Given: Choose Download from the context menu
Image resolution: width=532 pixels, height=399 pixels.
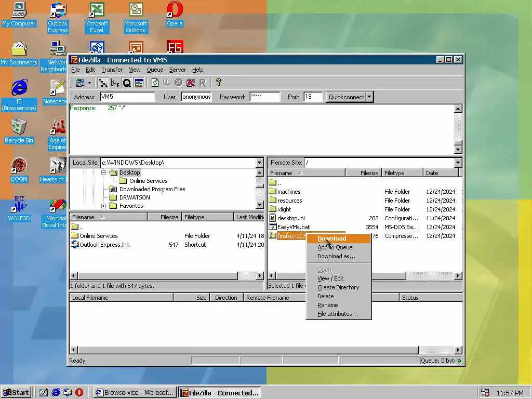Looking at the screenshot, I should (x=339, y=238).
